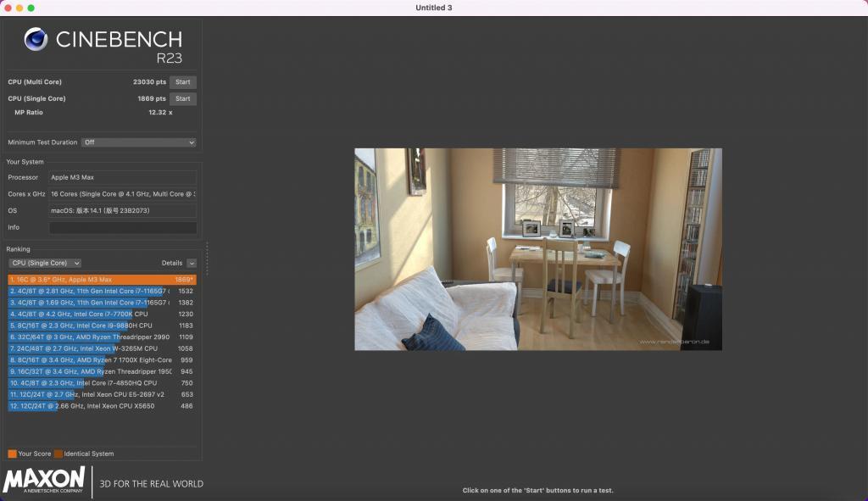Select the Intel Core i7-4850HQ ranking row

pos(102,383)
